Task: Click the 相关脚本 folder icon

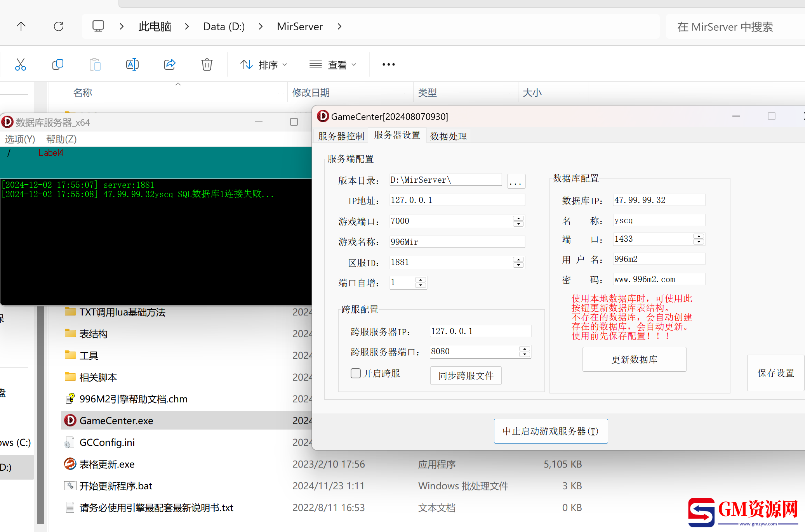Action: tap(70, 376)
